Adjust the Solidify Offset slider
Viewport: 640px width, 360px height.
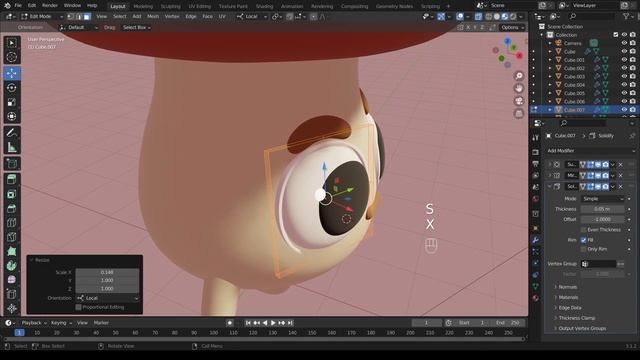[602, 219]
